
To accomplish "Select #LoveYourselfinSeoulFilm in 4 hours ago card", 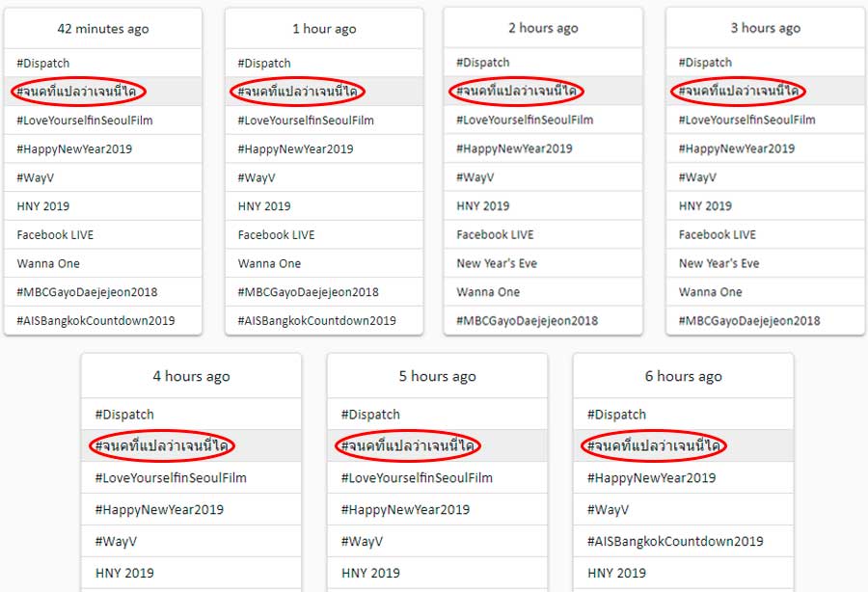I will pyautogui.click(x=171, y=478).
